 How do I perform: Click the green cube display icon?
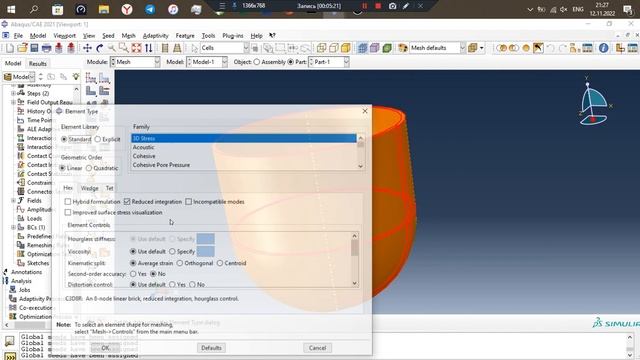387,48
